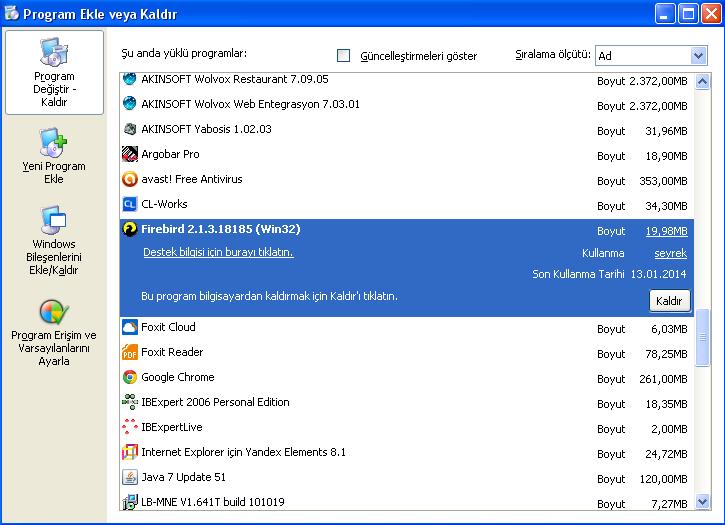Click Kaldır button for Firebird
The height and width of the screenshot is (525, 725).
[x=669, y=301]
